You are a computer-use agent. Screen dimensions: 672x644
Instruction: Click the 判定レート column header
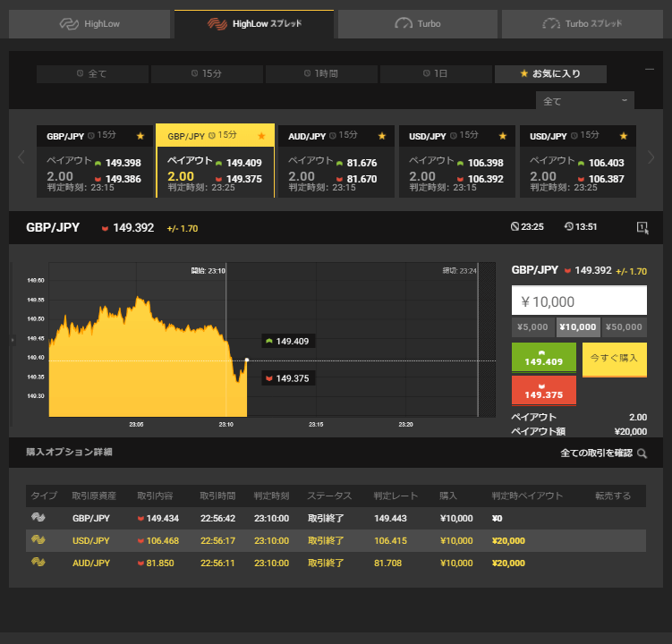click(396, 496)
